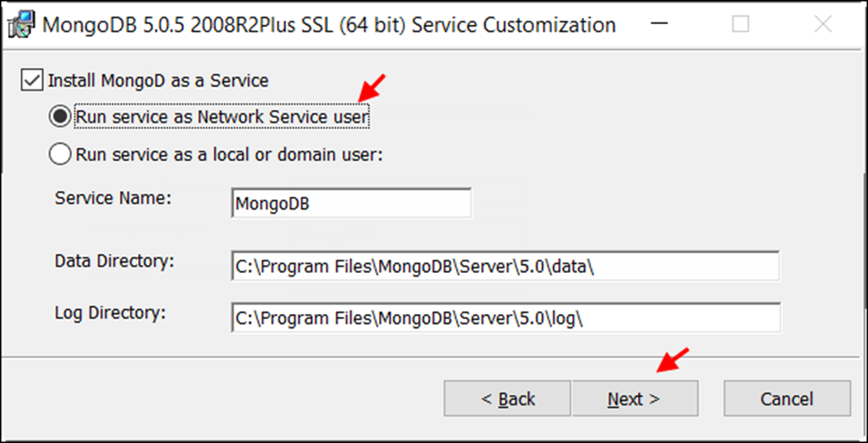This screenshot has height=443, width=868.
Task: Click the "Run service as a local or domain user" text
Action: 229,154
